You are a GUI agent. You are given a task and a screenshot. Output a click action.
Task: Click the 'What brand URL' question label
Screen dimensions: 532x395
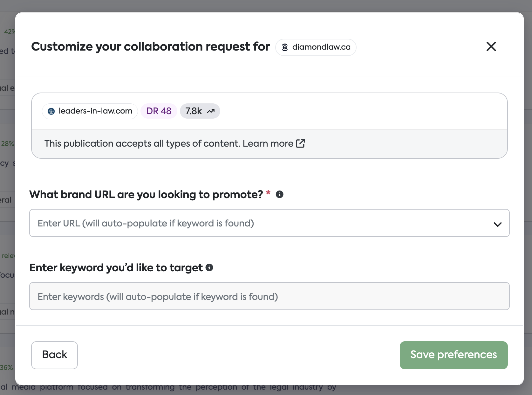click(x=146, y=194)
